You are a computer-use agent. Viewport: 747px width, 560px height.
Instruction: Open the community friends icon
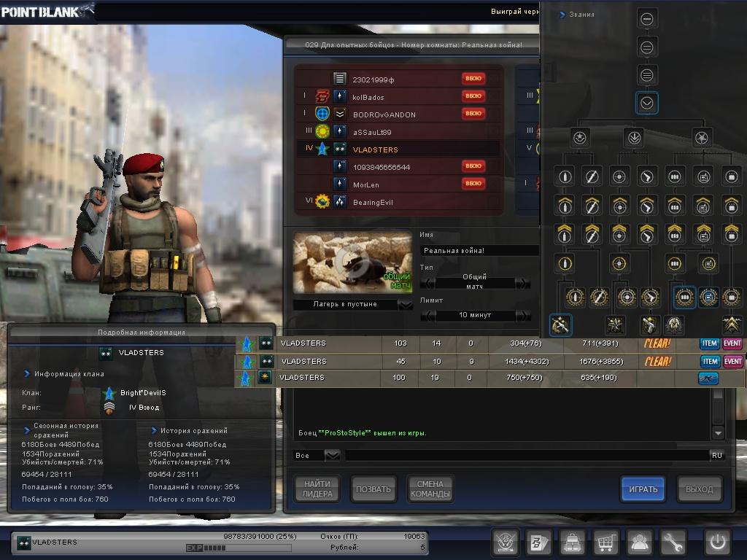coord(639,542)
